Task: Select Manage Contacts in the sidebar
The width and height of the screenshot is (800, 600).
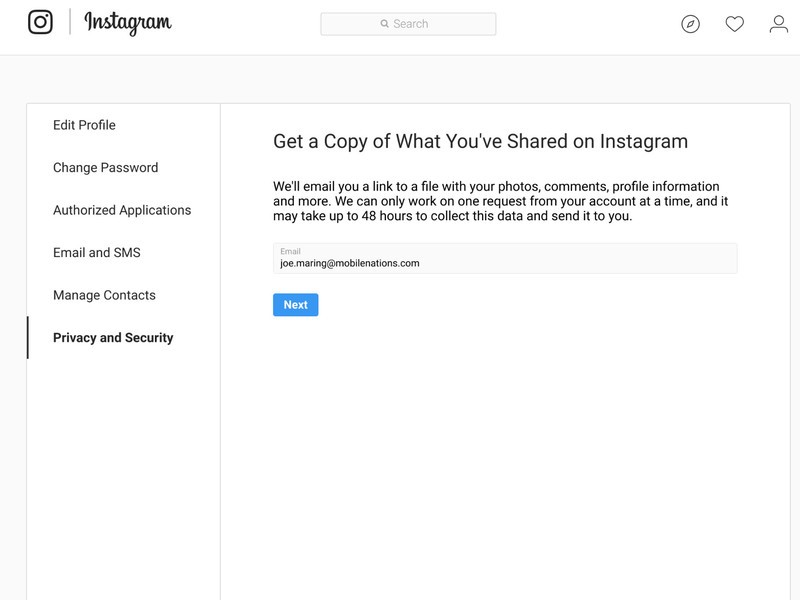Action: (104, 295)
